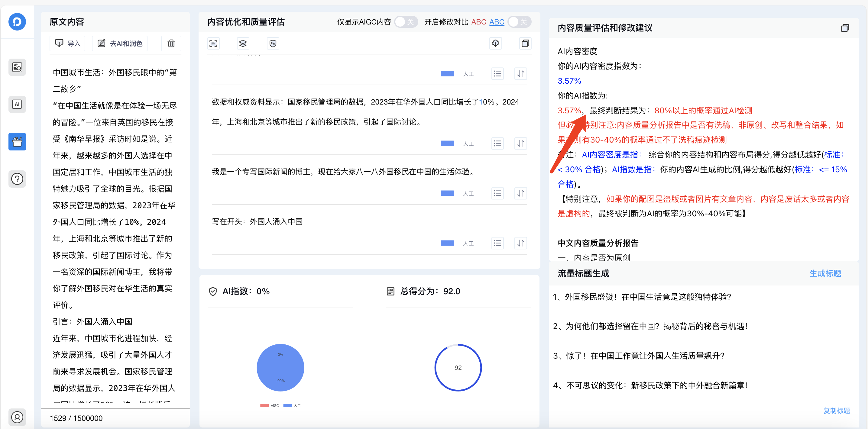Screen dimensions: 868x429
Task: Click the underlined ABC link
Action: point(497,22)
